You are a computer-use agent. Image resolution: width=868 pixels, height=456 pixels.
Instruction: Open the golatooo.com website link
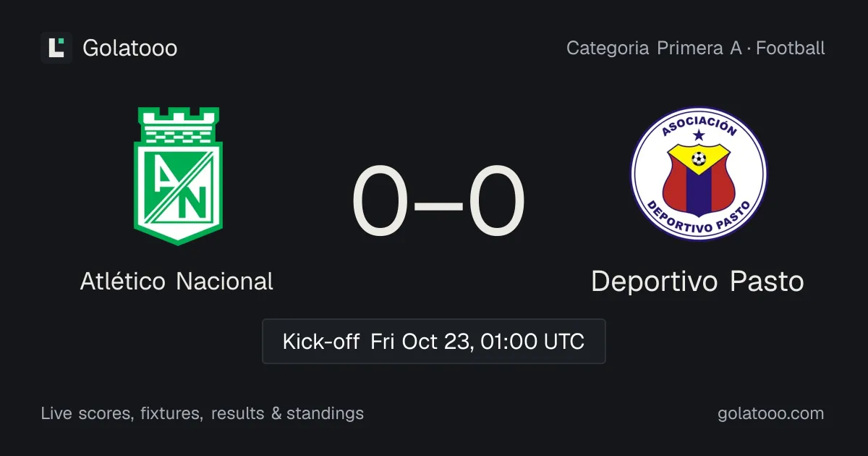770,413
